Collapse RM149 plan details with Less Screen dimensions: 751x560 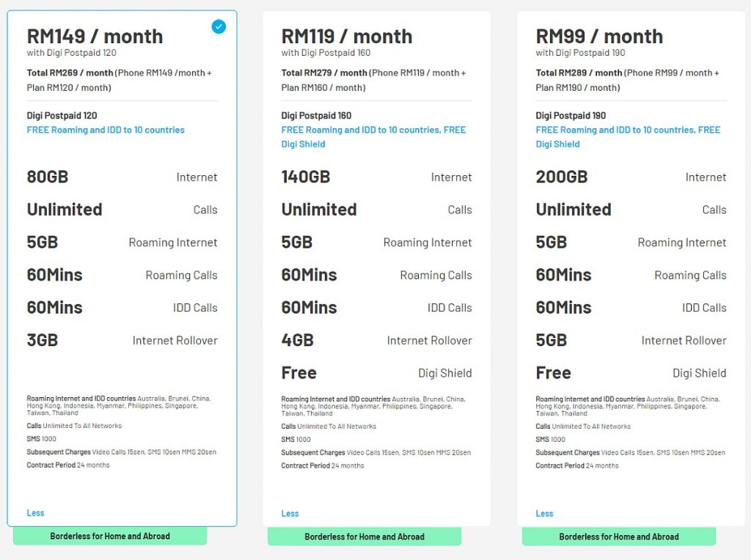pos(35,512)
